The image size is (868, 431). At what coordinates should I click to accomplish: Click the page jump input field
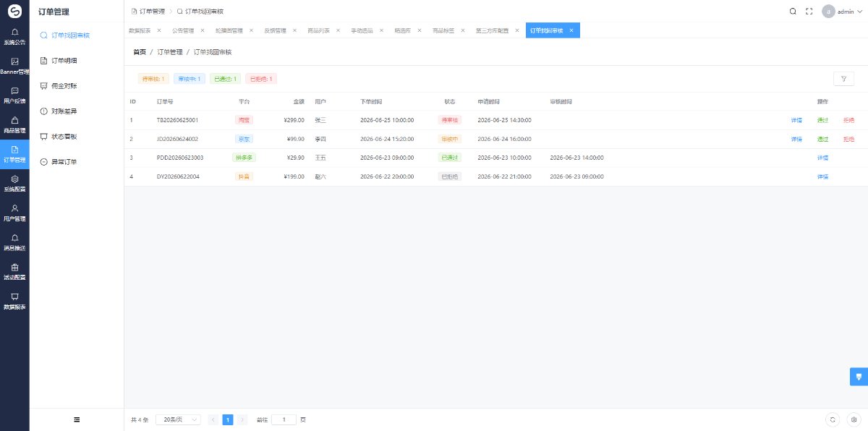[x=284, y=419]
